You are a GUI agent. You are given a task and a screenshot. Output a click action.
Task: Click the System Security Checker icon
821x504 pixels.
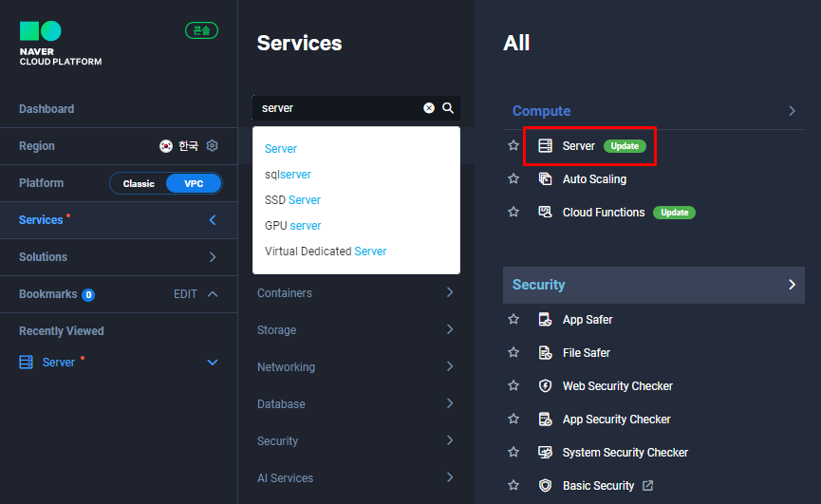tap(545, 452)
